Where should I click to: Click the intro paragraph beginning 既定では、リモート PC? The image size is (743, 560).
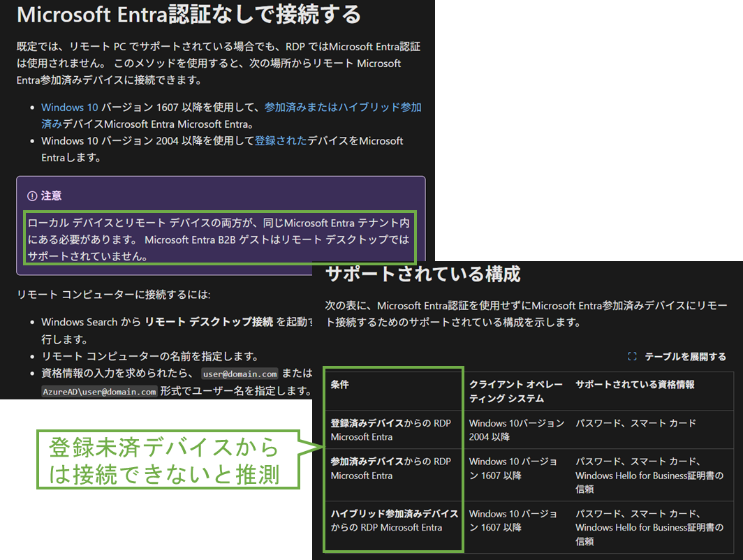click(x=219, y=63)
